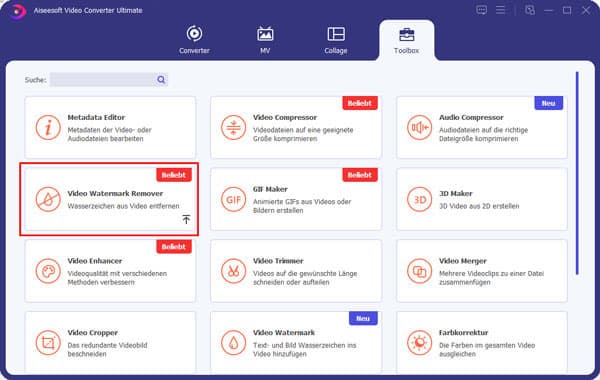Click the Audio Compressor speaker icon
600x380 pixels.
pyautogui.click(x=419, y=127)
